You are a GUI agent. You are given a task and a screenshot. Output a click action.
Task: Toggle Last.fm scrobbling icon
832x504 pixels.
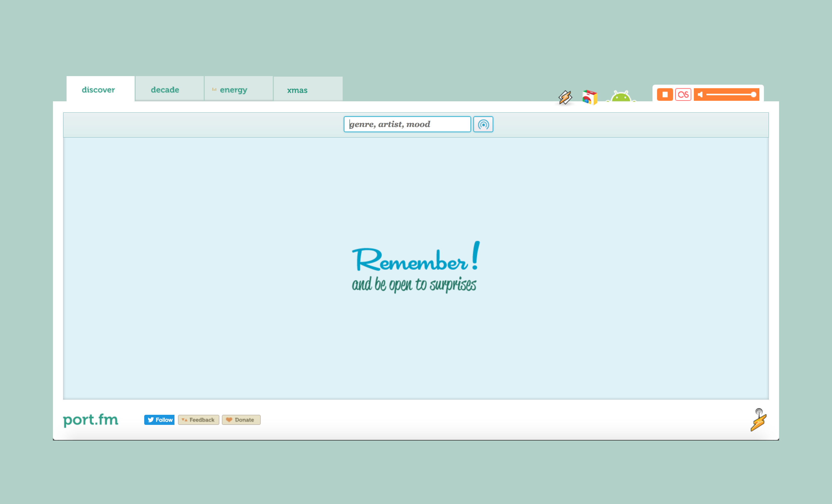[683, 94]
